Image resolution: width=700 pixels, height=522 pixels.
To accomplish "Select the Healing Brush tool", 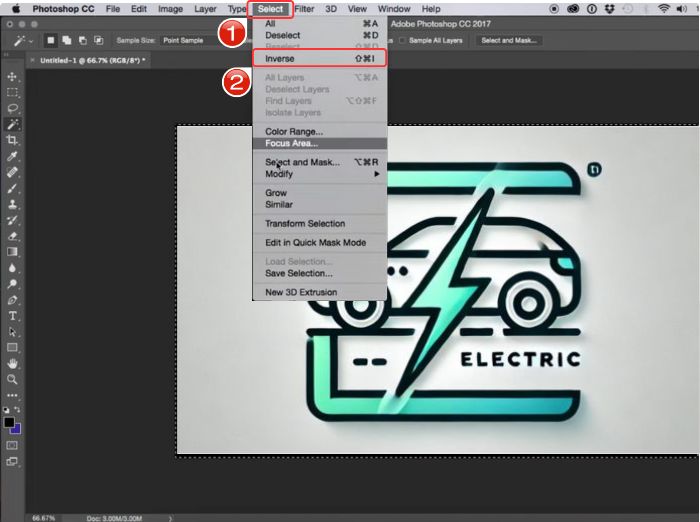I will pos(12,172).
